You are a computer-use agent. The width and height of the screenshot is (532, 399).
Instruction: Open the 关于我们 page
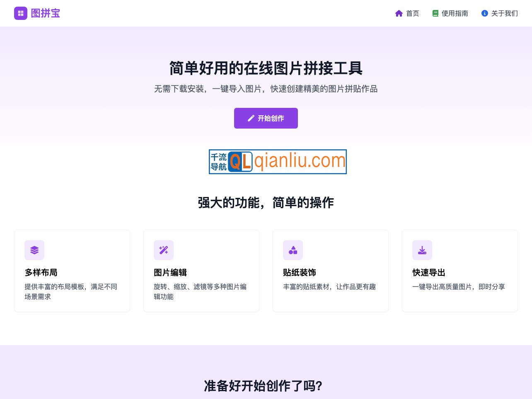[x=505, y=13]
